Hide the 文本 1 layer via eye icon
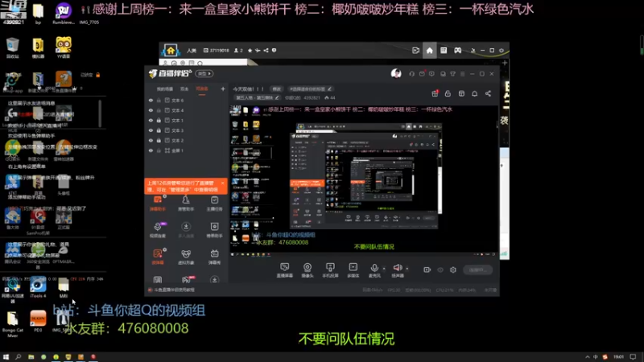The image size is (644, 362). point(151,120)
